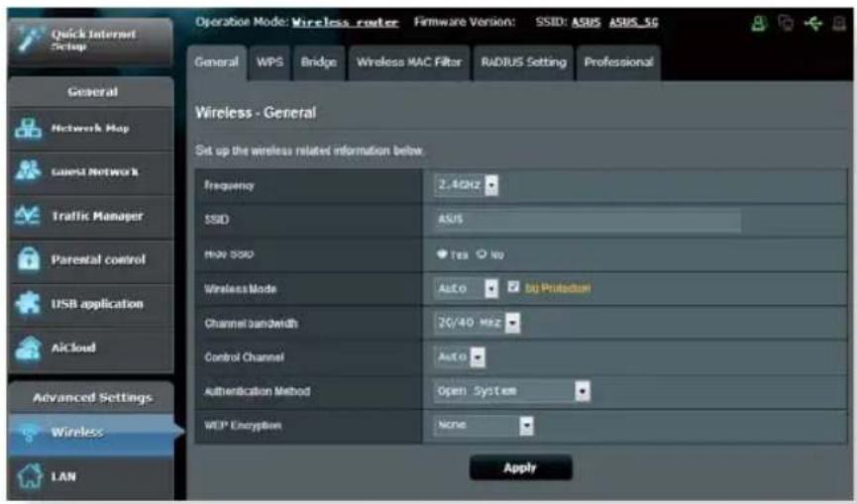Image resolution: width=857 pixels, height=504 pixels.
Task: Click into the SSID input field
Action: (x=588, y=220)
